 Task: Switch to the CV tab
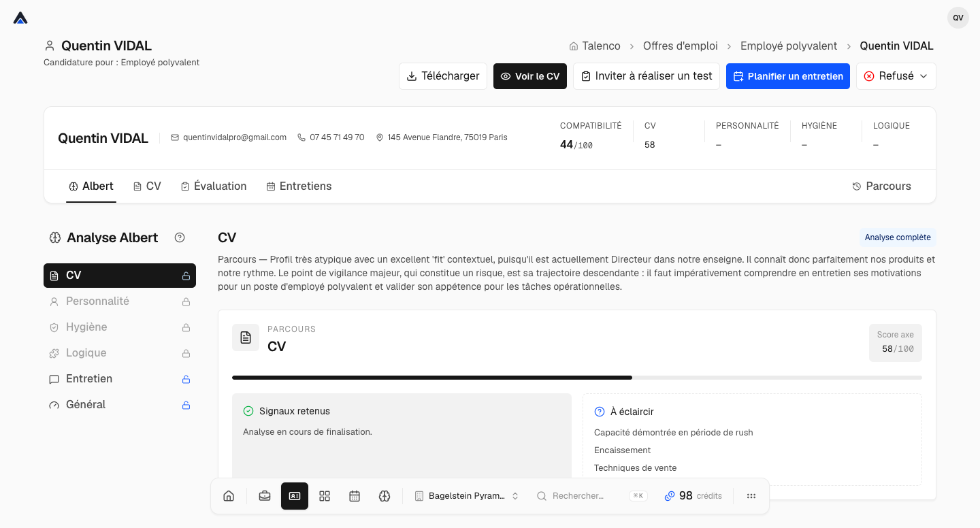(x=147, y=186)
